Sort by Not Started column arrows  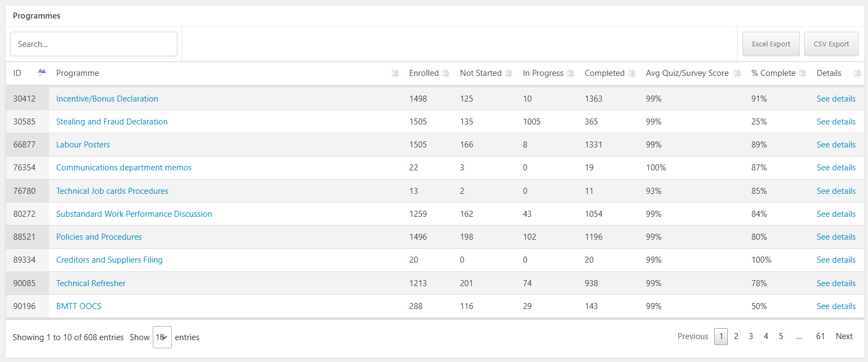[508, 73]
